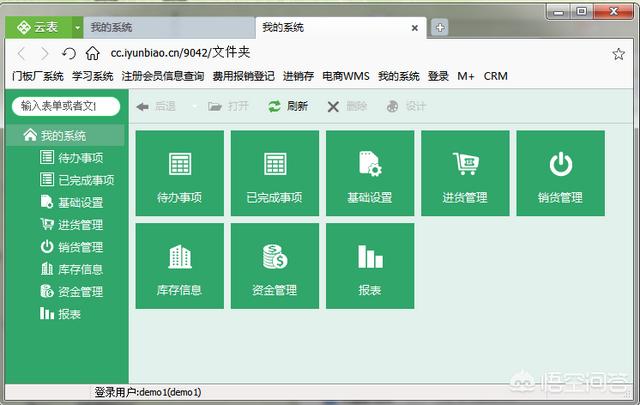
Task: Open 进销存 bookmark
Action: (x=298, y=76)
